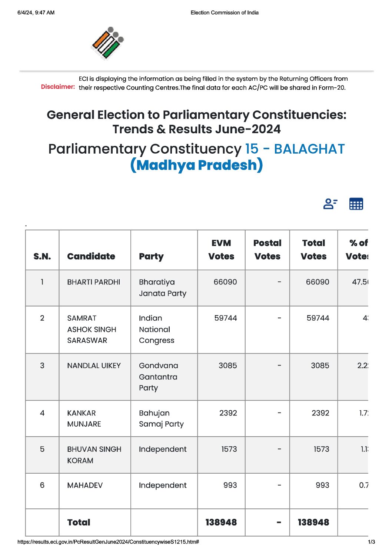Click the Madhya Pradesh state heading
Screen dimensions: 392x554
click(196, 165)
